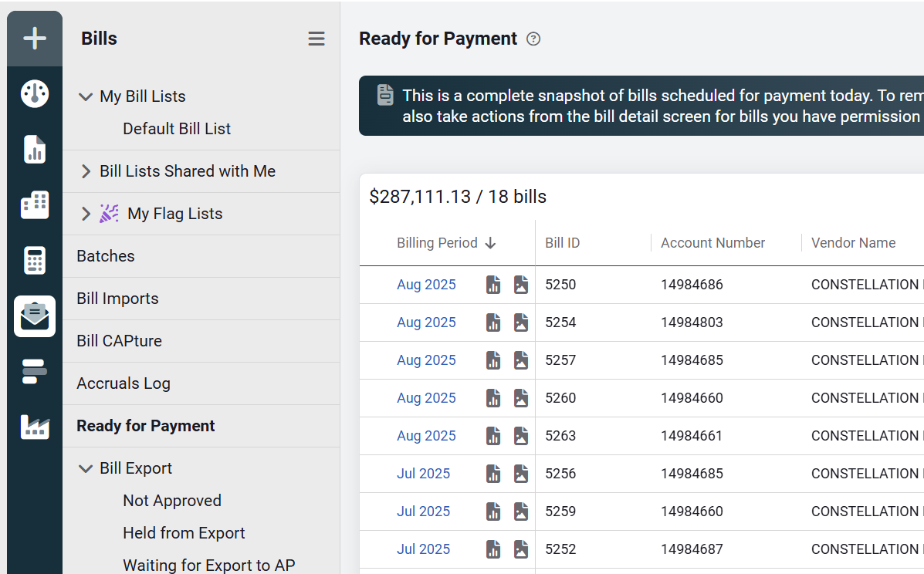Click the Account Number column header
The image size is (924, 574).
tap(712, 242)
